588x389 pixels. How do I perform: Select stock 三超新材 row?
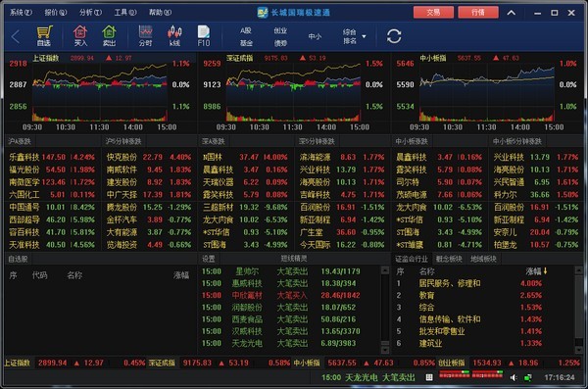pos(245,207)
